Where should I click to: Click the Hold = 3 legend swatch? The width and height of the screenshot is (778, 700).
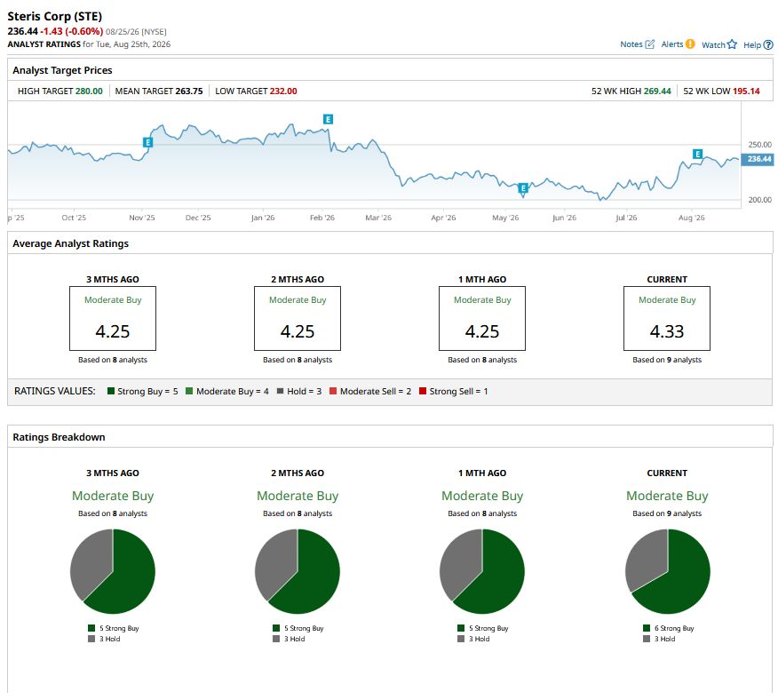click(280, 391)
